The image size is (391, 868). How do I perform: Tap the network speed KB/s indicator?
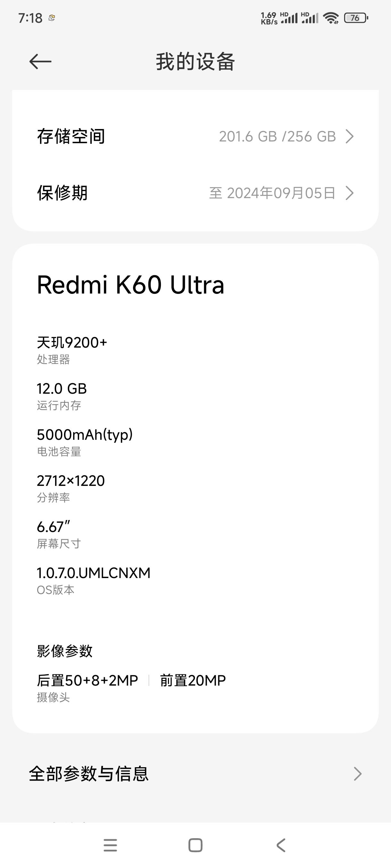[269, 18]
